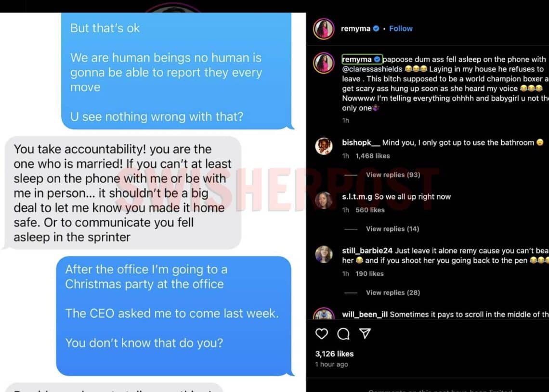Image resolution: width=549 pixels, height=392 pixels.
Task: Expand View replies (28) under still_barbie24
Action: pyautogui.click(x=393, y=292)
